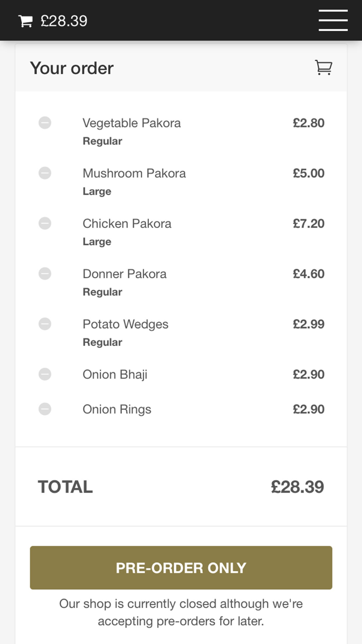Click minus icon next to Onion Bhaji
The height and width of the screenshot is (644, 362).
coord(45,374)
